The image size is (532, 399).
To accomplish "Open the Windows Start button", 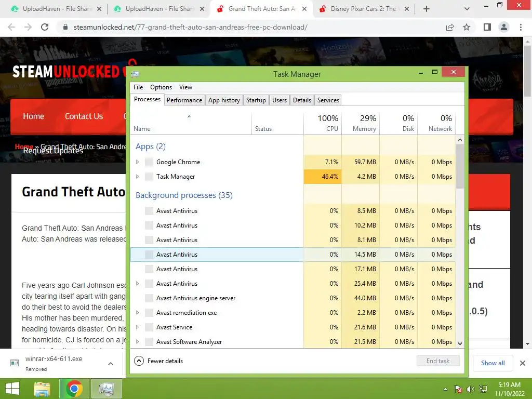I will point(12,389).
